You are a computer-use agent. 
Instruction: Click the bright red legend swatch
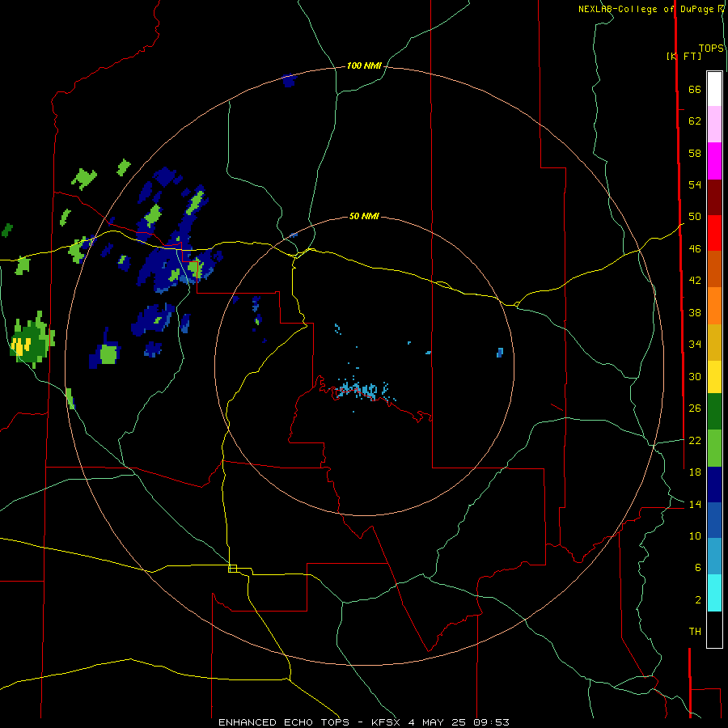pyautogui.click(x=714, y=233)
